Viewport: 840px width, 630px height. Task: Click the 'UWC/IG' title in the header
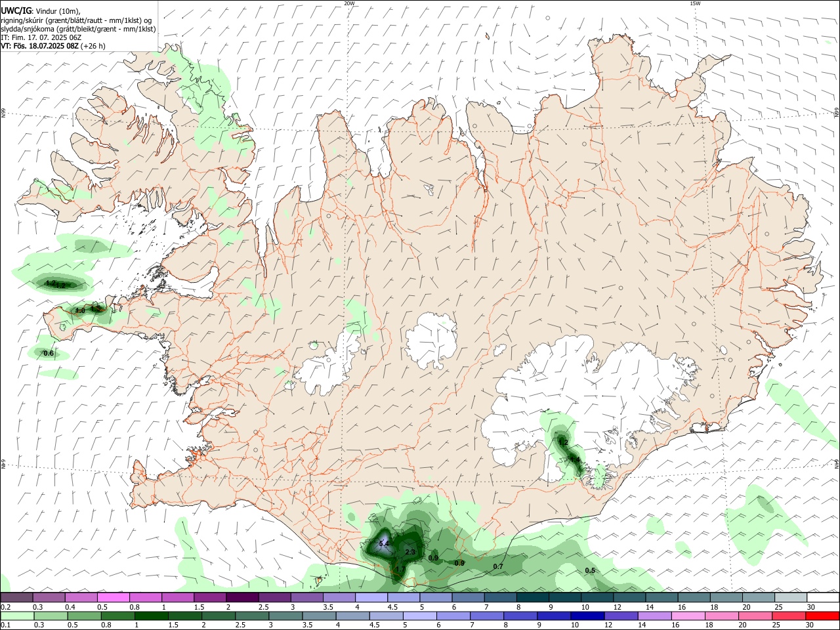click(16, 10)
